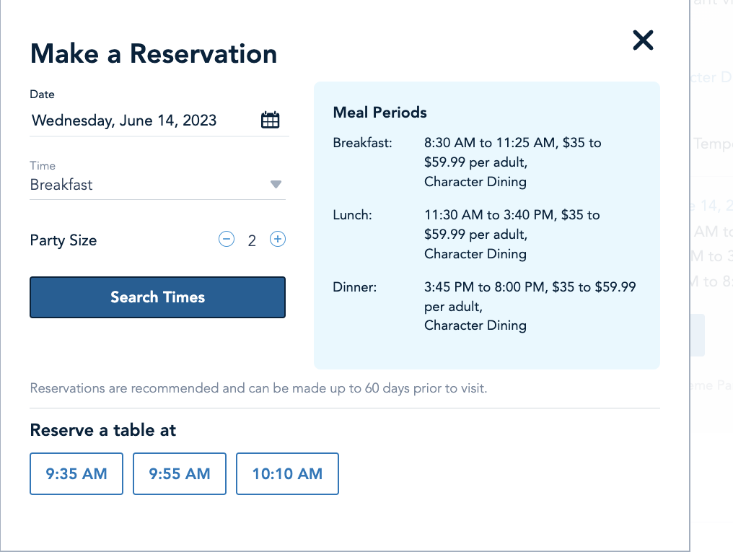This screenshot has width=733, height=560.
Task: Click the Party Size label
Action: [x=63, y=240]
